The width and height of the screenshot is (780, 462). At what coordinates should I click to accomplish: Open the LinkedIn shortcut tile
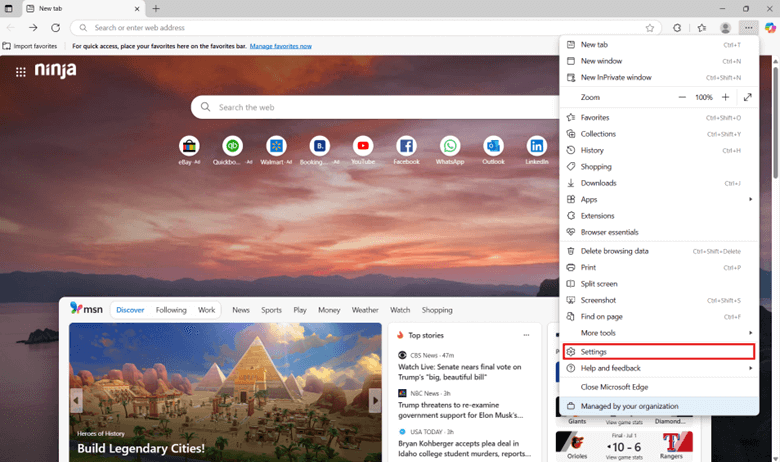click(537, 150)
